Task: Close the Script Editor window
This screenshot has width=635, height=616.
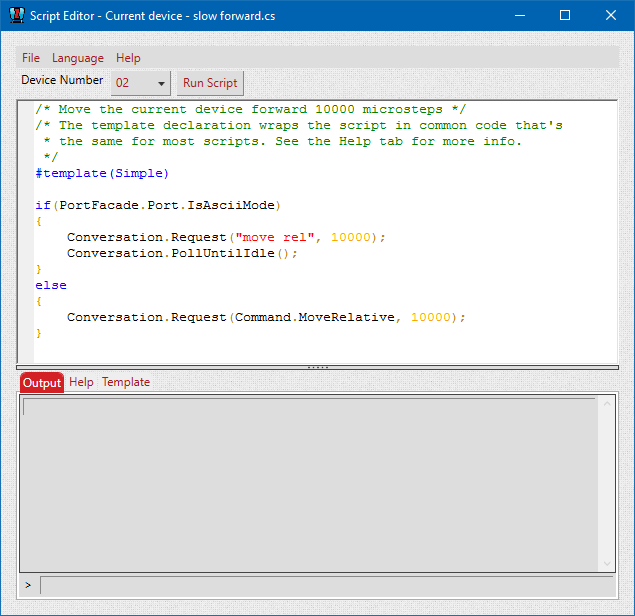Action: tap(611, 15)
